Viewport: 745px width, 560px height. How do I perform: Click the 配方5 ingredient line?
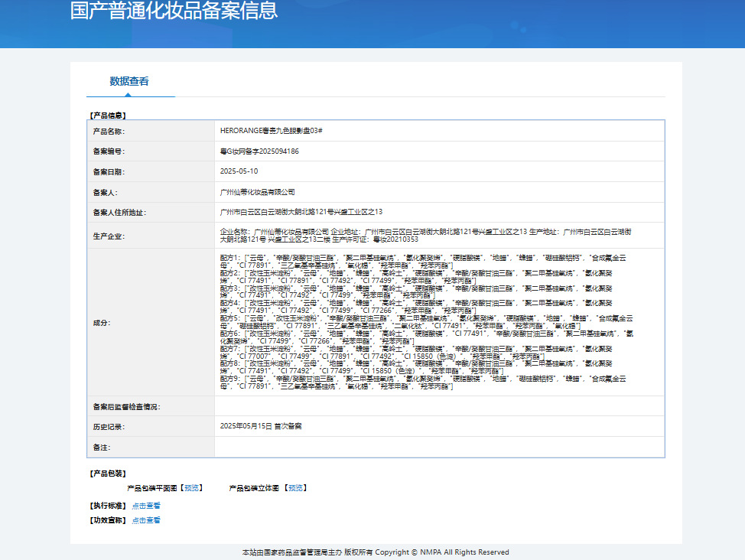click(x=426, y=322)
